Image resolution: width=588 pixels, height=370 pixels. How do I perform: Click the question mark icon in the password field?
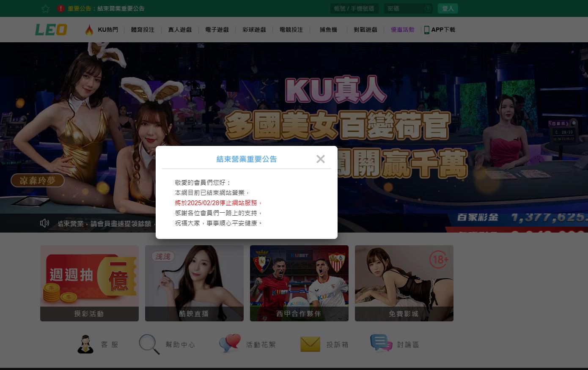428,8
